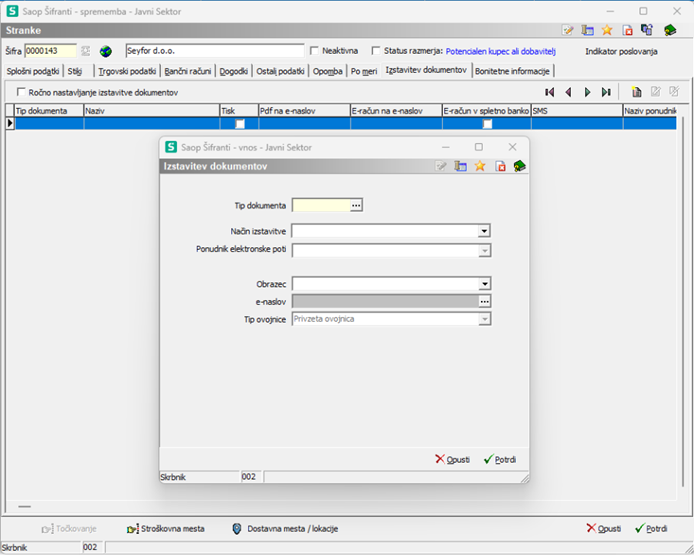The width and height of the screenshot is (694, 556).
Task: Expand the Tip ovojnice dropdown
Action: click(x=485, y=319)
